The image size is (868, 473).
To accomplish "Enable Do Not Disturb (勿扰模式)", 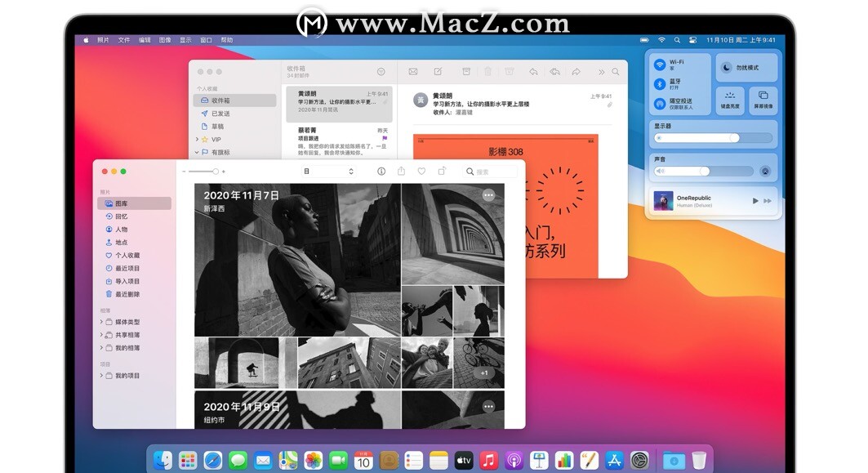I will pos(746,68).
